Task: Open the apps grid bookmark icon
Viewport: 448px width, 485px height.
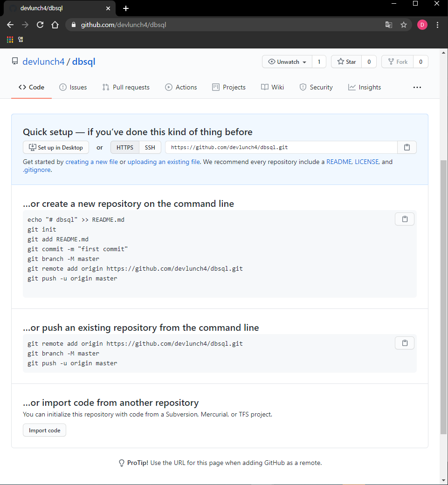Action: pos(10,39)
